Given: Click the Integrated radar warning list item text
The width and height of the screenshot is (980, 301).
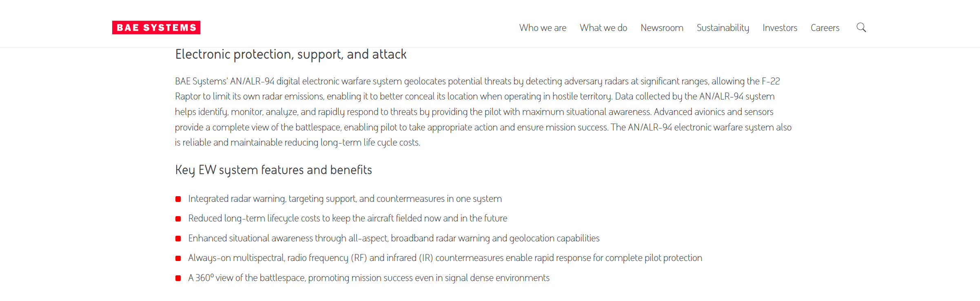Looking at the screenshot, I should click(x=345, y=199).
